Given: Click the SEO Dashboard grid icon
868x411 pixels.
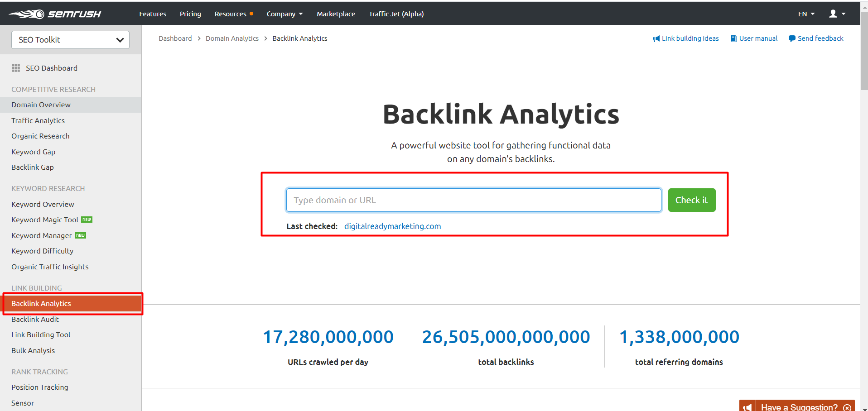Looking at the screenshot, I should [16, 68].
